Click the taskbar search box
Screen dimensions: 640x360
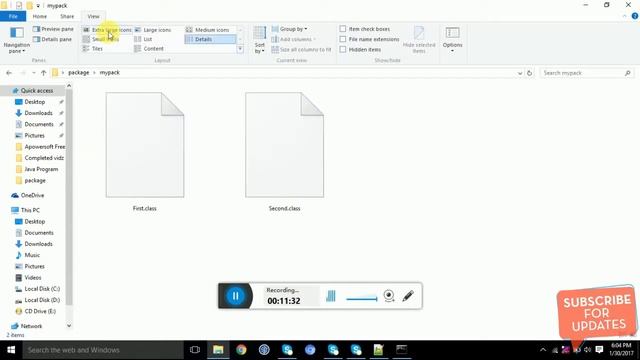coord(102,350)
